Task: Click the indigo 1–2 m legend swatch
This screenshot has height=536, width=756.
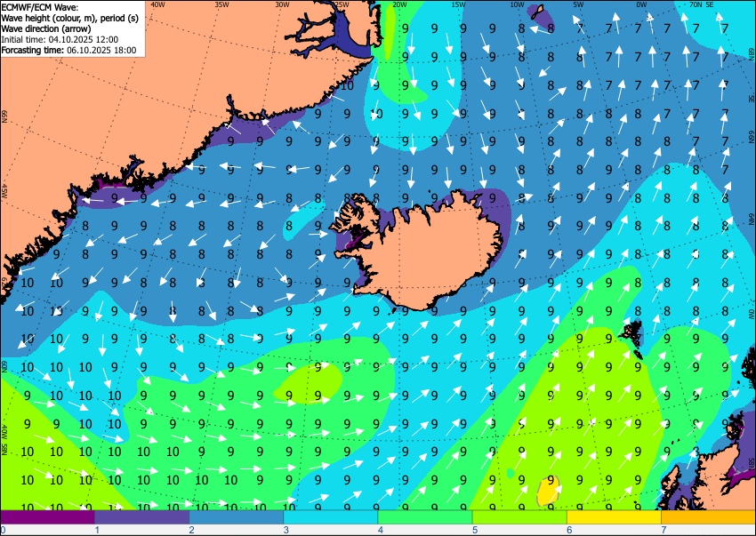Action: tap(141, 517)
